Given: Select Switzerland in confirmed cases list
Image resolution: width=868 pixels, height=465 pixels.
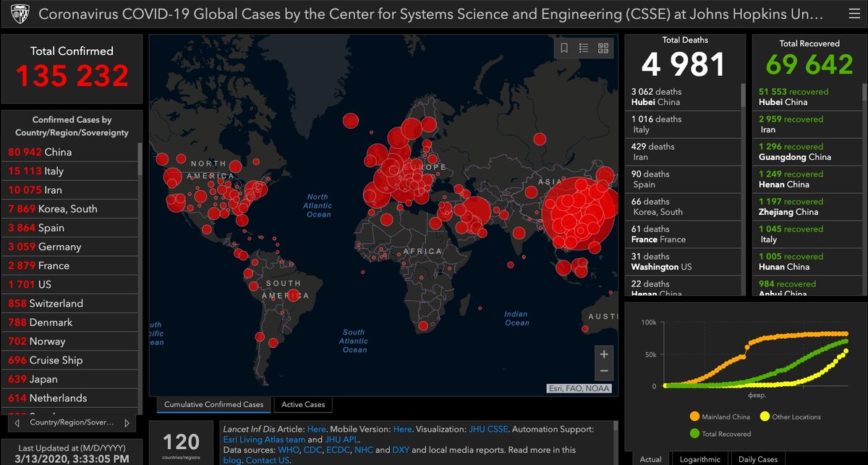Looking at the screenshot, I should (x=69, y=303).
